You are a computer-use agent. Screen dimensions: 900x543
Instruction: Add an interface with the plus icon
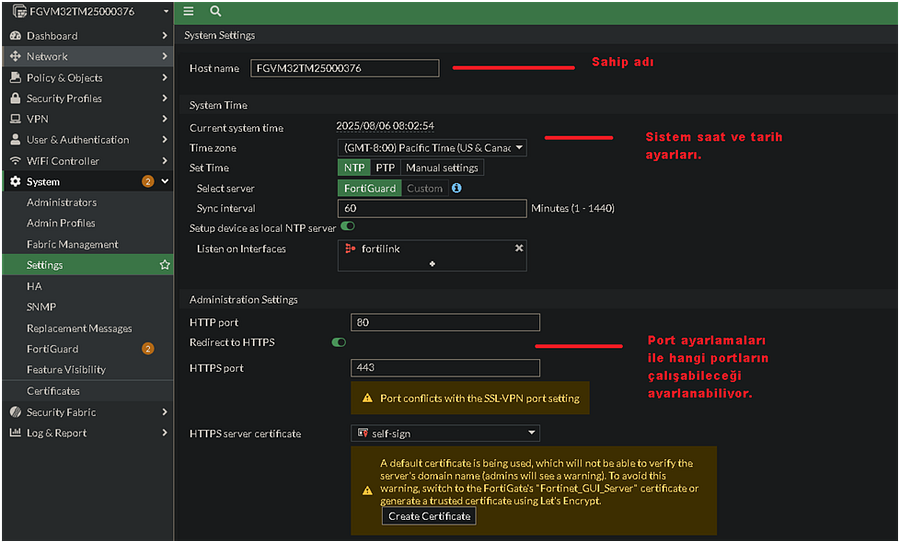click(432, 263)
